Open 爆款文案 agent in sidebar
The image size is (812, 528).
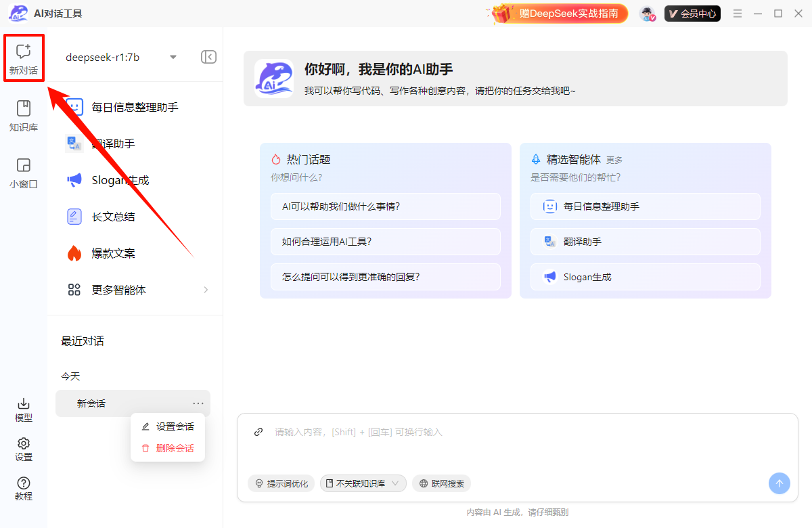pyautogui.click(x=135, y=253)
